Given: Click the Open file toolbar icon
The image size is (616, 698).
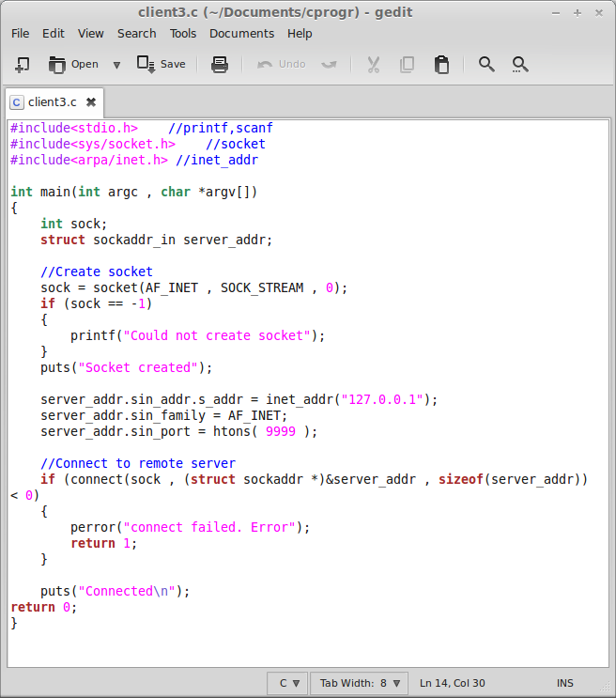Looking at the screenshot, I should [73, 65].
